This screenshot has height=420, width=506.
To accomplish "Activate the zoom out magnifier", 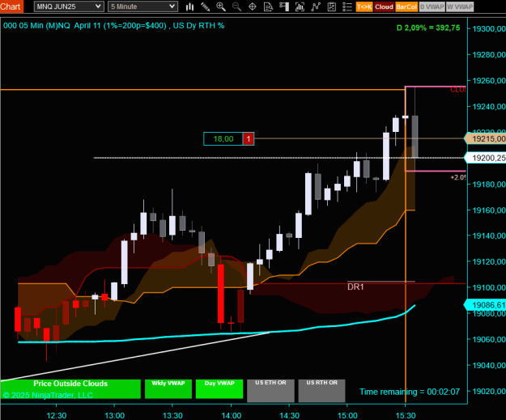I will [x=236, y=6].
